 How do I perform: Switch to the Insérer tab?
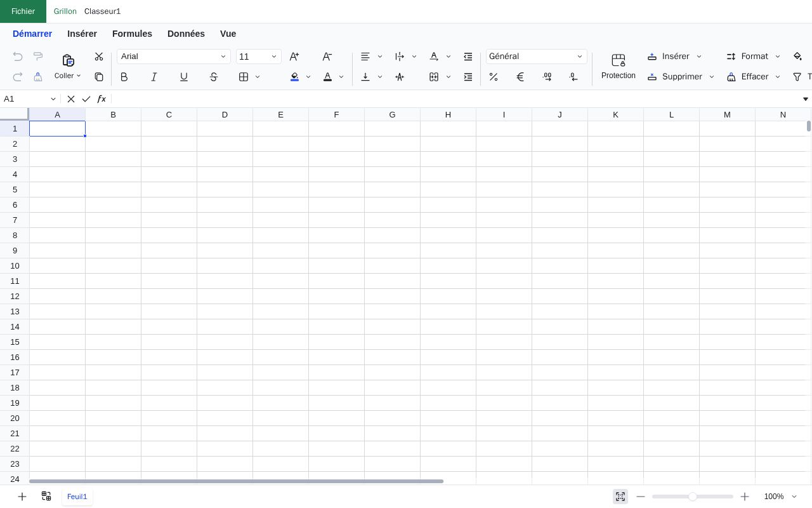pyautogui.click(x=82, y=34)
